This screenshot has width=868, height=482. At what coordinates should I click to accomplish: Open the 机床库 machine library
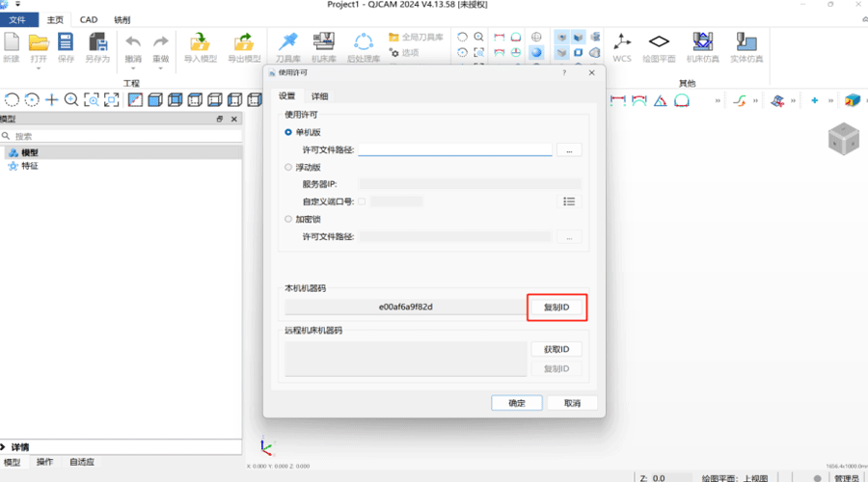tap(323, 43)
